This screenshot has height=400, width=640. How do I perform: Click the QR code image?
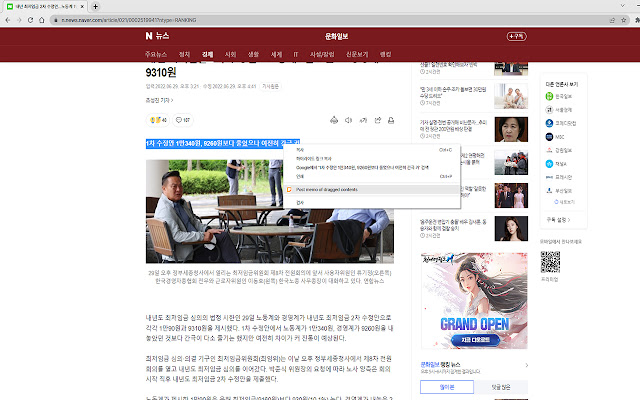click(x=550, y=262)
